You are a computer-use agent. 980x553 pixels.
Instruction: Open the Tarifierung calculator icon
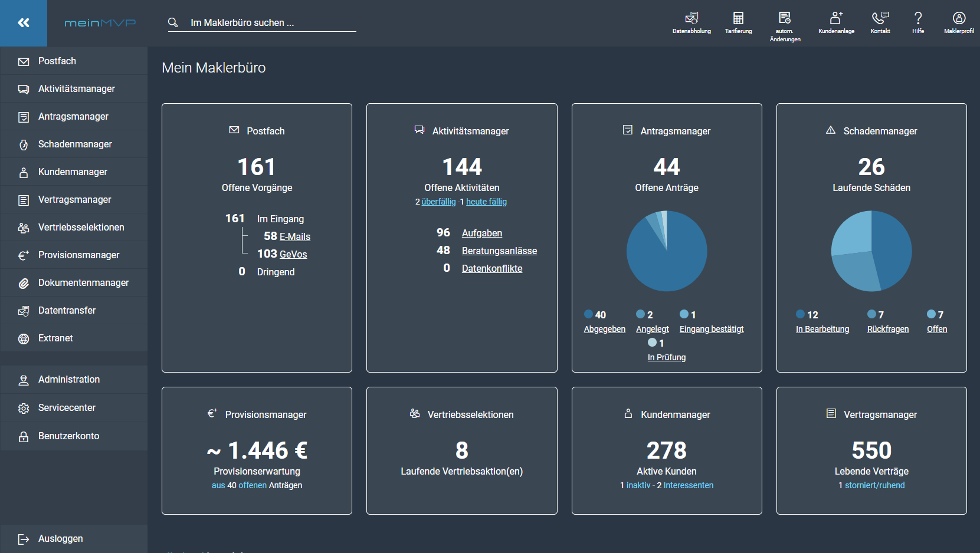click(x=738, y=22)
